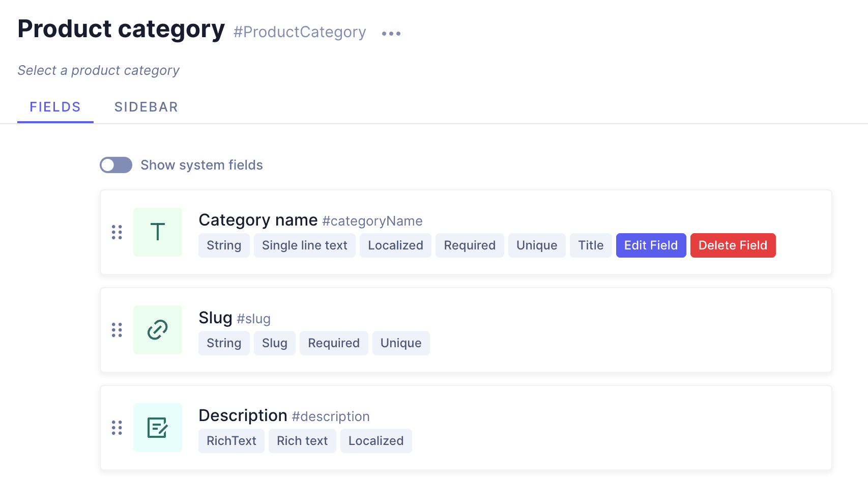Click the rich text icon on the Description field
This screenshot has width=868, height=502.
pos(157,427)
